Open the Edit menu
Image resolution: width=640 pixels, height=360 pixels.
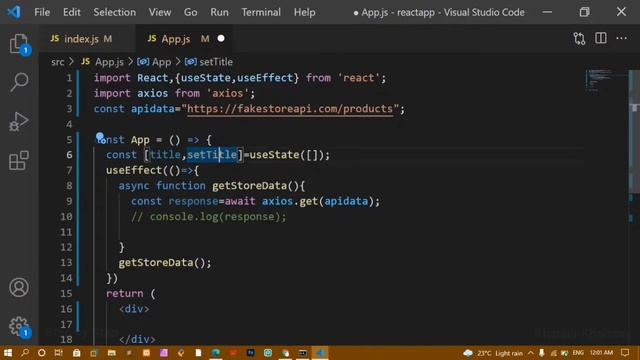pyautogui.click(x=72, y=12)
